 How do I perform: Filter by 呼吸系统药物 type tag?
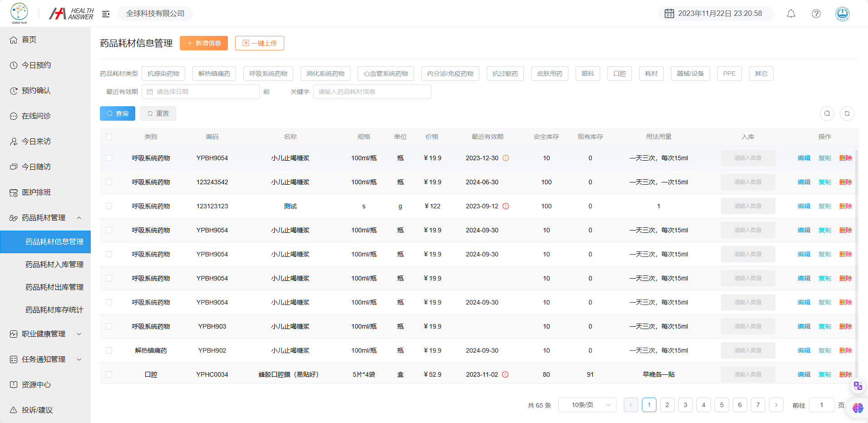point(268,74)
